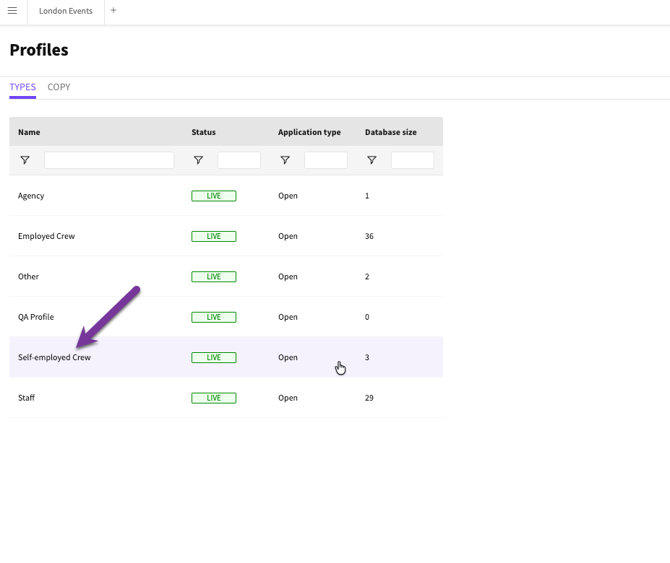Image resolution: width=670 pixels, height=563 pixels.
Task: Open the London Events tab
Action: pos(66,11)
